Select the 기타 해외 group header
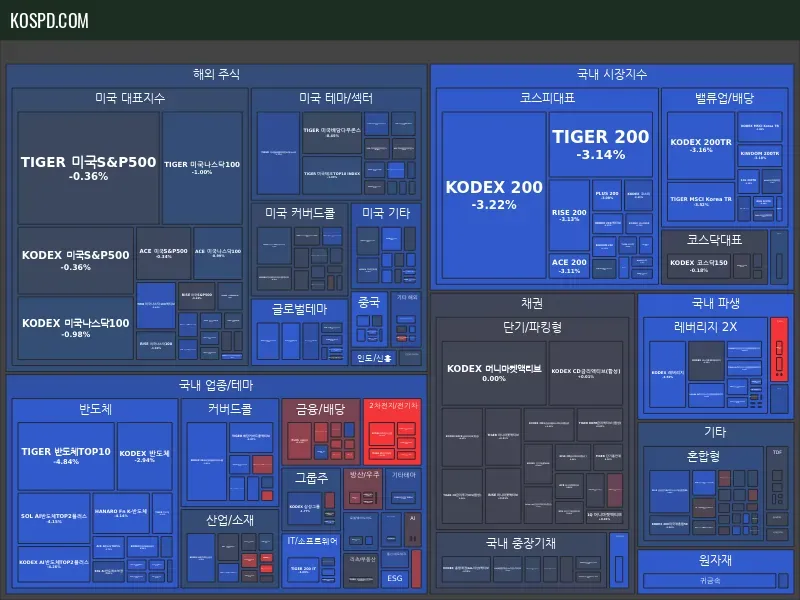The width and height of the screenshot is (800, 600). coord(407,297)
